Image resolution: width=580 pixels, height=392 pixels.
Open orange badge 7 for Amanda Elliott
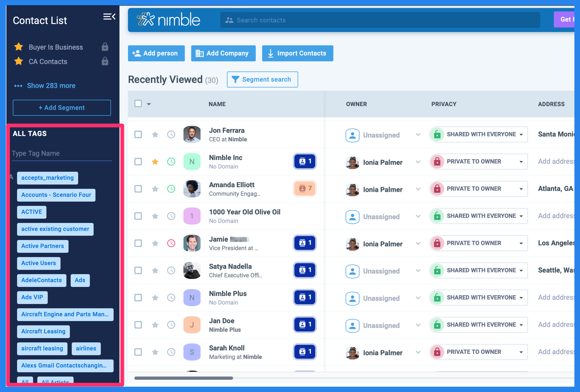tap(305, 189)
